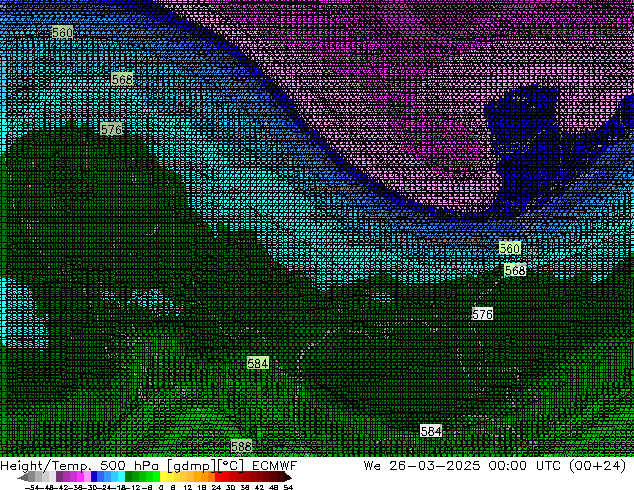Click the '500 hPa' level text
The height and width of the screenshot is (490, 634).
129,466
